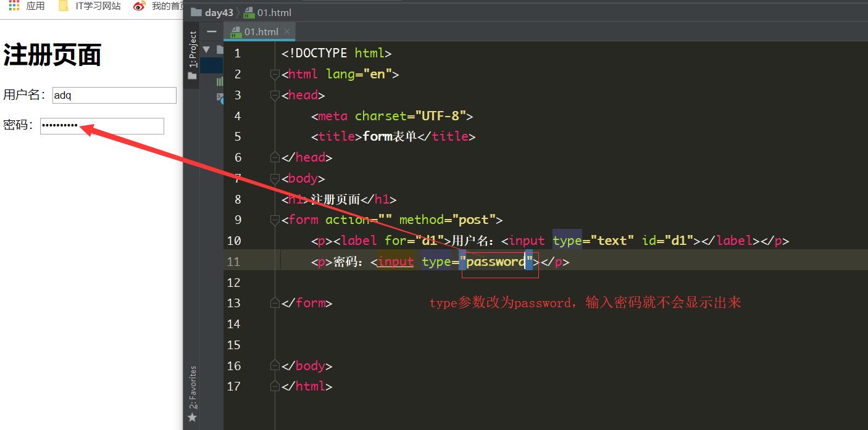Click the 注册页面 heading in the browser

coord(52,56)
